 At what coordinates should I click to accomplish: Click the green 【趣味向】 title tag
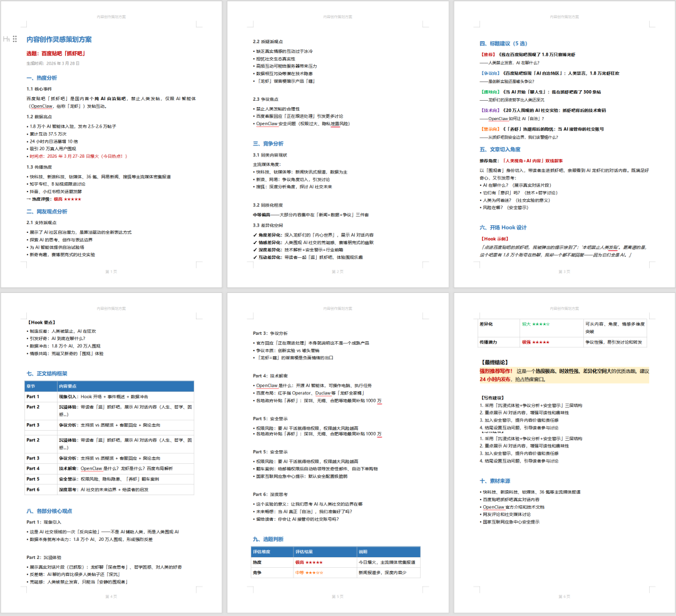[x=491, y=91]
